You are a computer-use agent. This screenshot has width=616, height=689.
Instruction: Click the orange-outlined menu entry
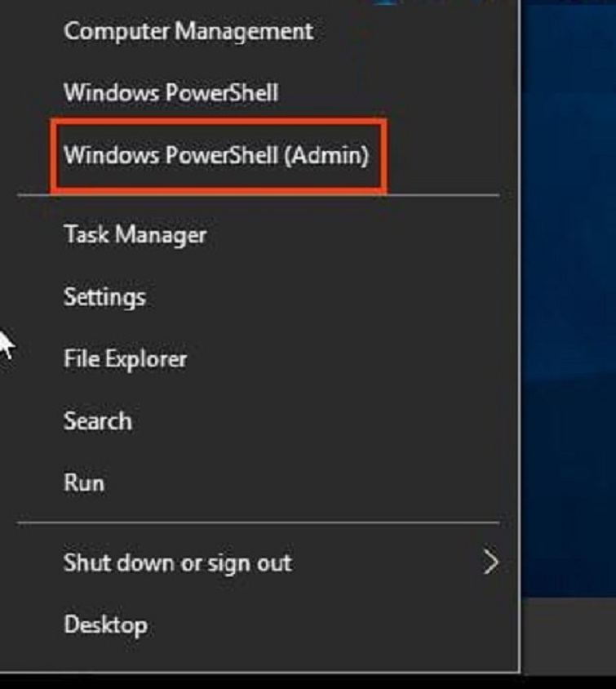point(216,155)
